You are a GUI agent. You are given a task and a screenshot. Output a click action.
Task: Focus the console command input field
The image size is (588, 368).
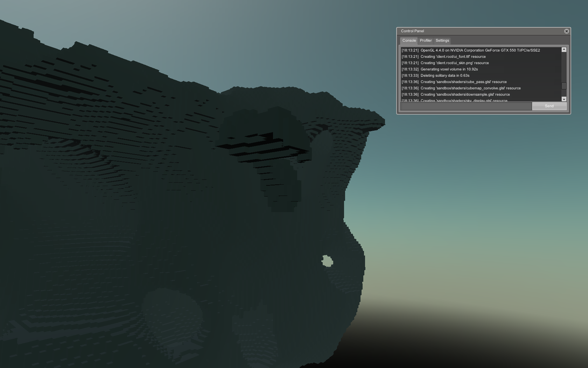[x=465, y=106]
